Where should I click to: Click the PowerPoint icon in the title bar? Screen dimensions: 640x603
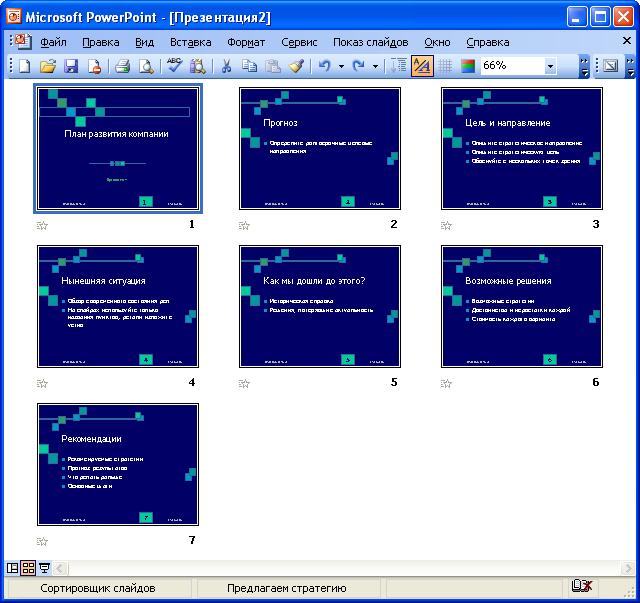click(x=13, y=16)
